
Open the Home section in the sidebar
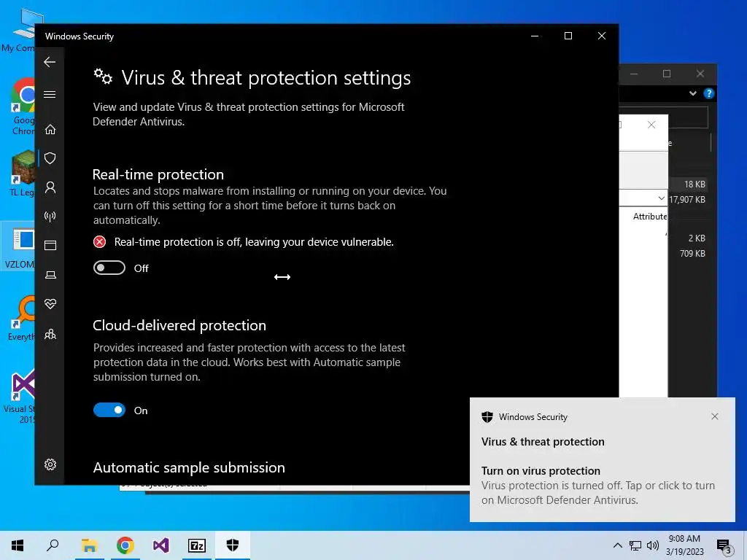point(50,130)
